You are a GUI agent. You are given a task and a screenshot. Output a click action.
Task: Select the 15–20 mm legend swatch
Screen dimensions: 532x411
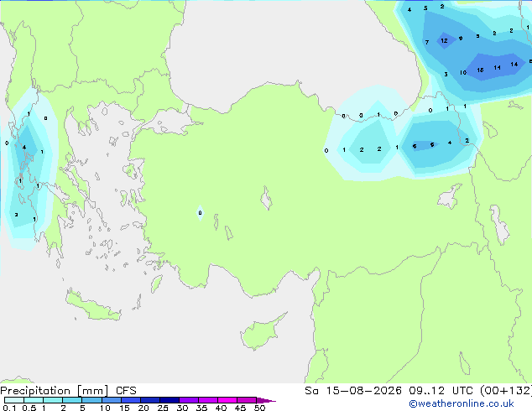[x=130, y=400]
